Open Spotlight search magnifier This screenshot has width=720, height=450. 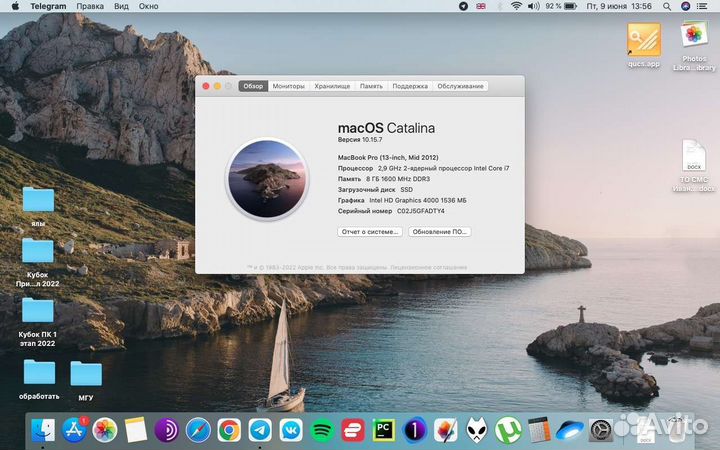point(667,6)
